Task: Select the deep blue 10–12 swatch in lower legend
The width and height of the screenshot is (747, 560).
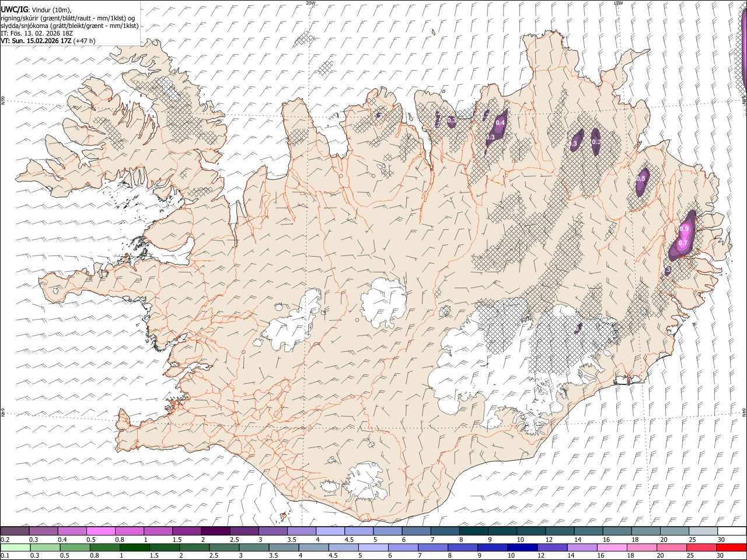Action: (523, 547)
